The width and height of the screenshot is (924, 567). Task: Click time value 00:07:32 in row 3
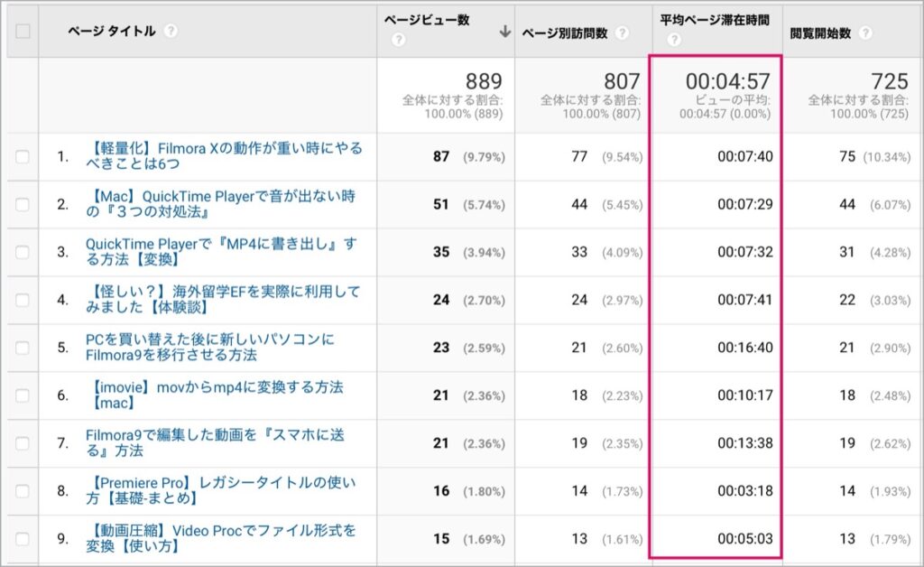pyautogui.click(x=744, y=252)
